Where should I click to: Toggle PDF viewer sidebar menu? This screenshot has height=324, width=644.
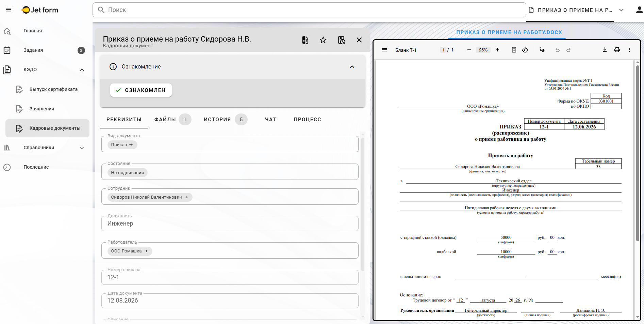[384, 50]
